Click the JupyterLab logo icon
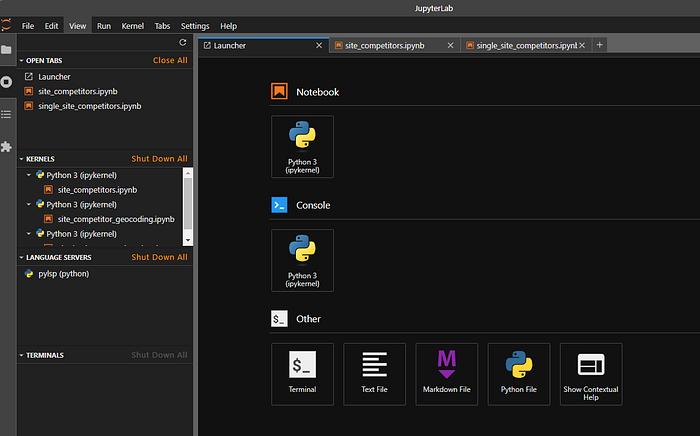Image resolution: width=700 pixels, height=436 pixels. point(6,25)
